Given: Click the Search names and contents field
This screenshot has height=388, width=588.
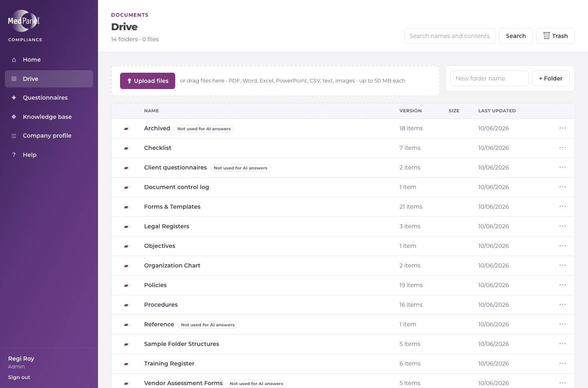Looking at the screenshot, I should click(x=450, y=36).
